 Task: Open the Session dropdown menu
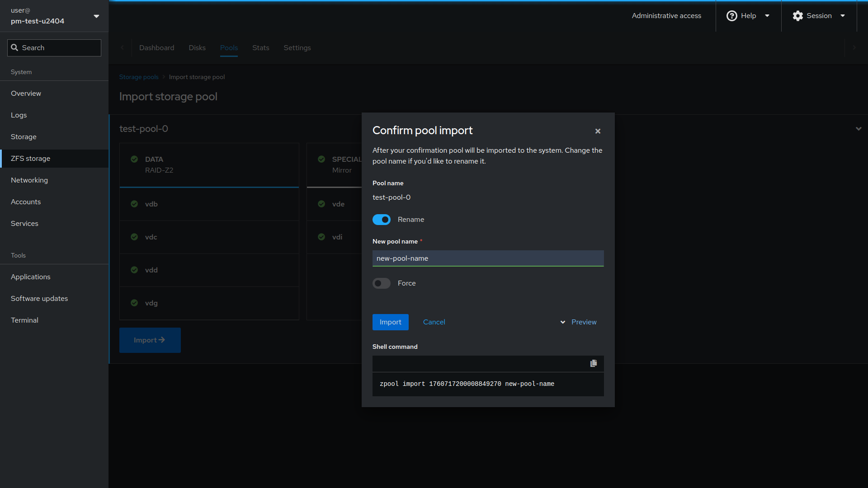[843, 16]
